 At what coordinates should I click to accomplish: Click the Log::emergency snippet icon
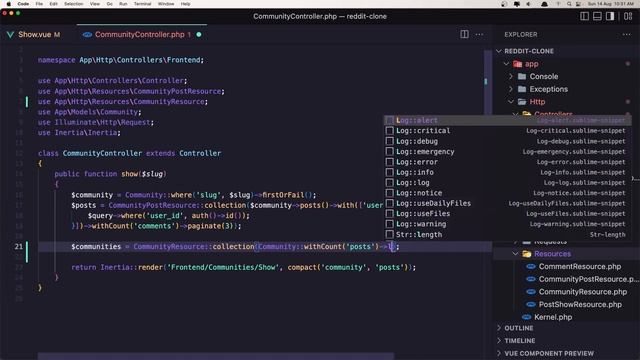tap(390, 151)
